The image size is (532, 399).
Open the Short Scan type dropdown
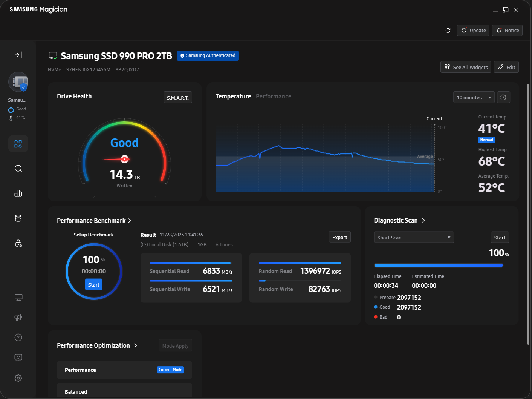point(414,237)
